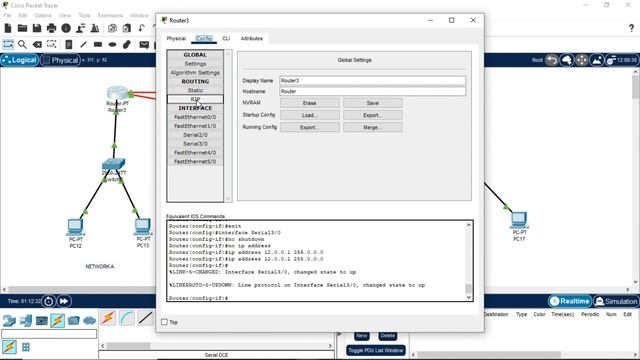Screen dimensions: 640x360
Task: Select Connections lightning category icon
Action: (x=58, y=320)
